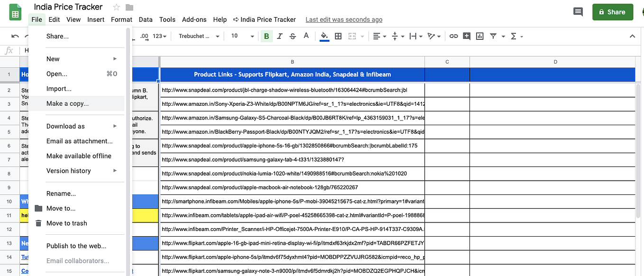Apply strikethrough formatting
The width and height of the screenshot is (644, 276).
(293, 36)
